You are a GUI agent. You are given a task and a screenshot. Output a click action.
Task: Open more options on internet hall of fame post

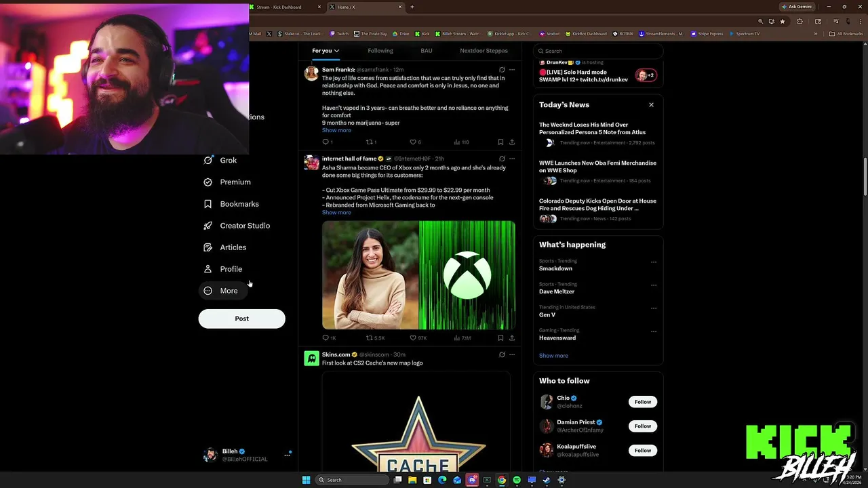pyautogui.click(x=512, y=159)
